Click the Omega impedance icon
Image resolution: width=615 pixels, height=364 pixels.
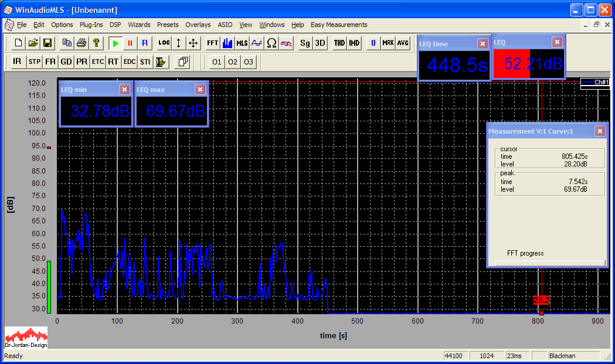click(x=271, y=43)
